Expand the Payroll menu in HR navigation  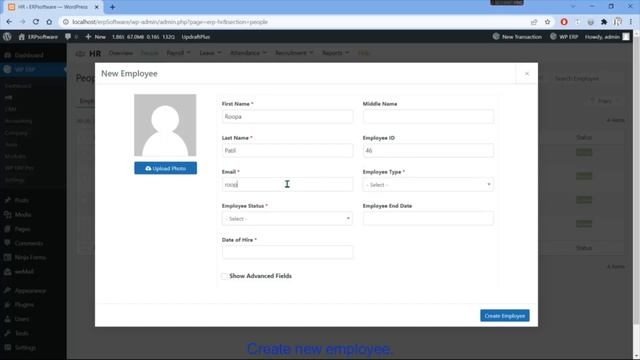178,53
